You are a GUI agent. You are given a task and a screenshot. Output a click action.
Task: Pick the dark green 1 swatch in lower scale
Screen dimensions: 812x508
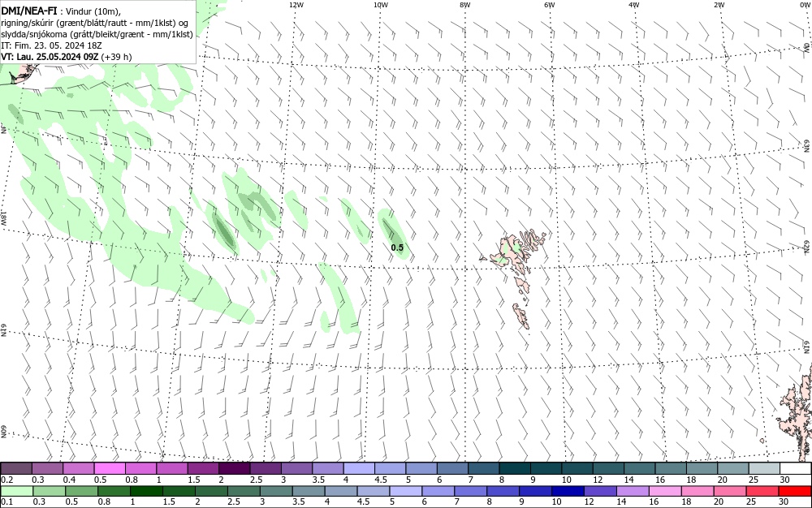click(x=146, y=491)
